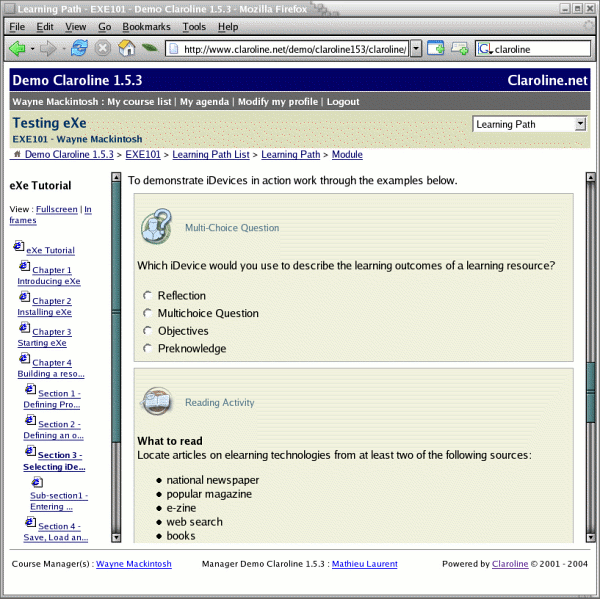Click the Claroline.net banner text

click(x=547, y=80)
